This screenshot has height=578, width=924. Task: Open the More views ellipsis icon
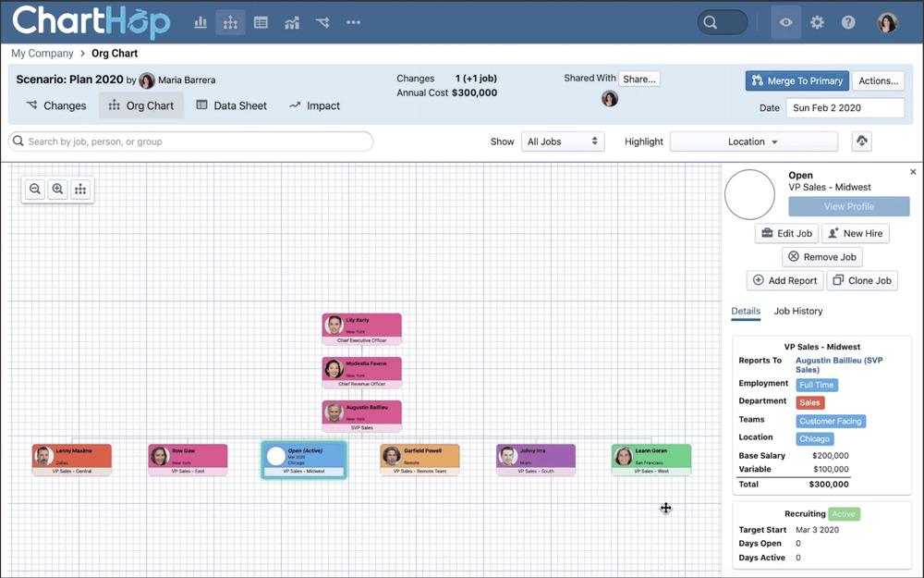(x=352, y=21)
